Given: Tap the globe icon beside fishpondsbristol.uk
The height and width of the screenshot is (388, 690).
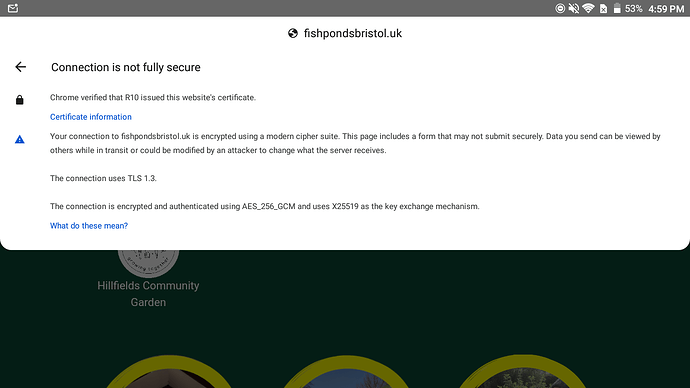Looking at the screenshot, I should point(293,33).
